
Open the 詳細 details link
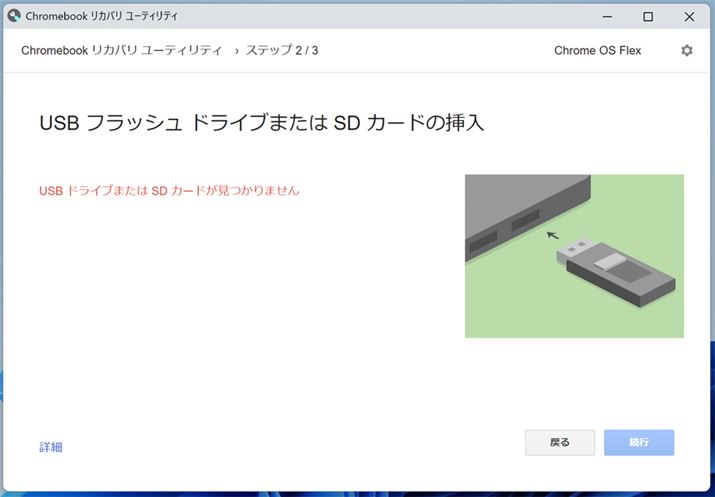pos(51,447)
